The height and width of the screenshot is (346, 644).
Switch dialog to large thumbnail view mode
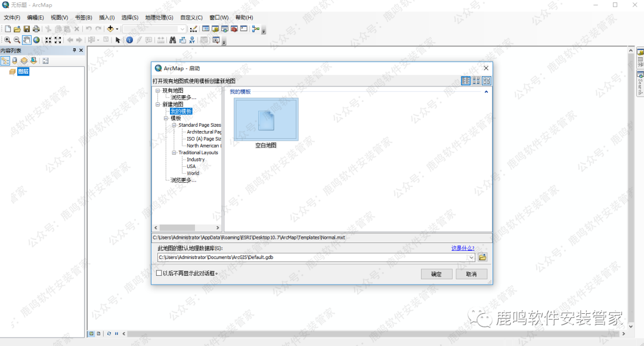(487, 80)
